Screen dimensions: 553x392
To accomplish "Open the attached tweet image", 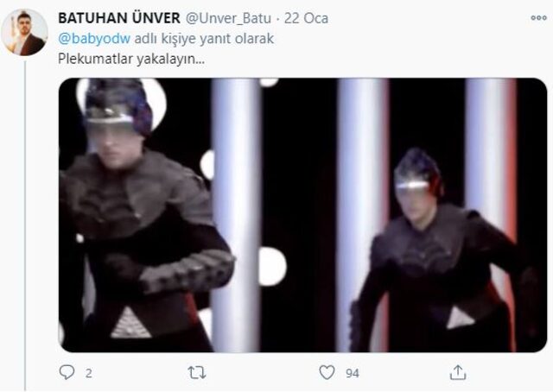I will (x=302, y=215).
